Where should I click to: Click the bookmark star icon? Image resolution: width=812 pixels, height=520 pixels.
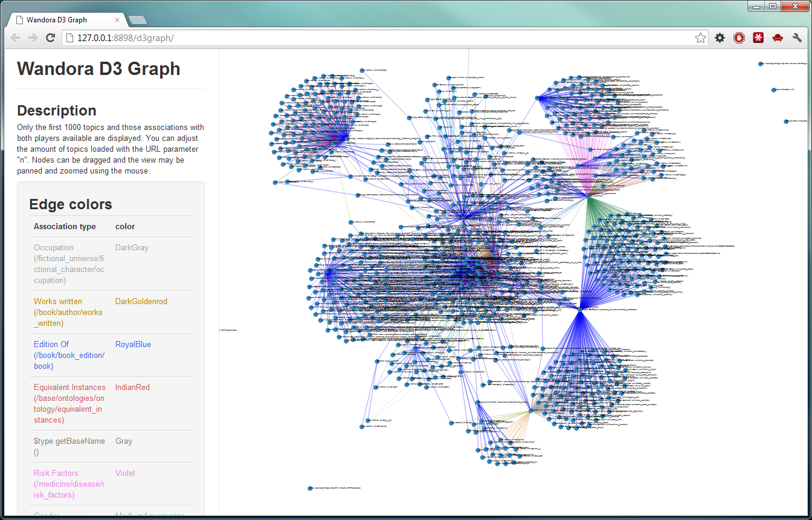(x=700, y=38)
